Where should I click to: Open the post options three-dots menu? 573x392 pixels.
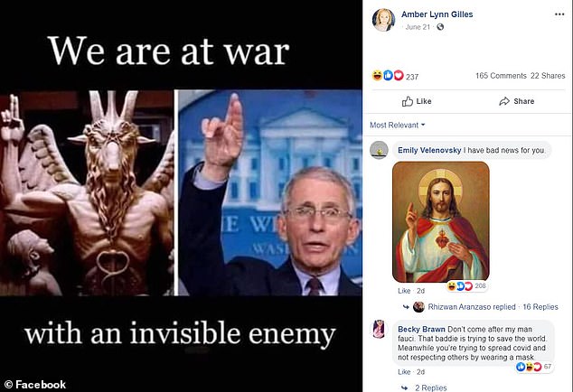tap(559, 14)
